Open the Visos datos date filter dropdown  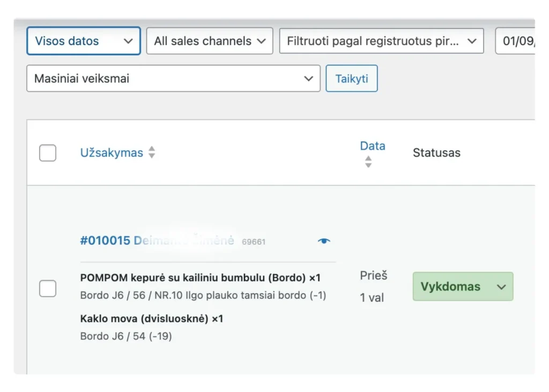click(x=83, y=41)
